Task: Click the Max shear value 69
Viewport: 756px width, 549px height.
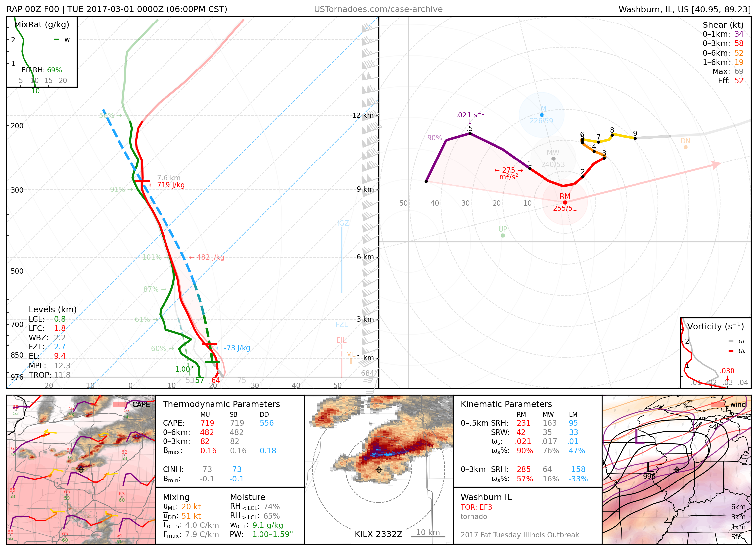Action: pos(739,71)
